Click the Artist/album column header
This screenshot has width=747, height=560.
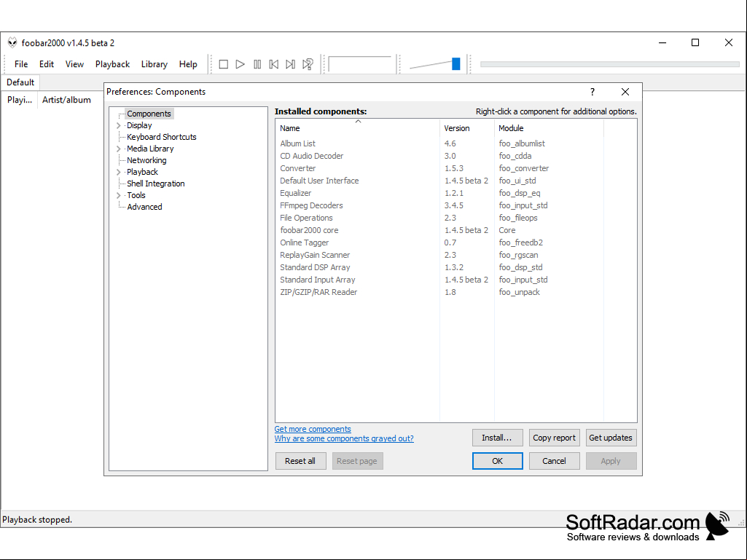[66, 100]
